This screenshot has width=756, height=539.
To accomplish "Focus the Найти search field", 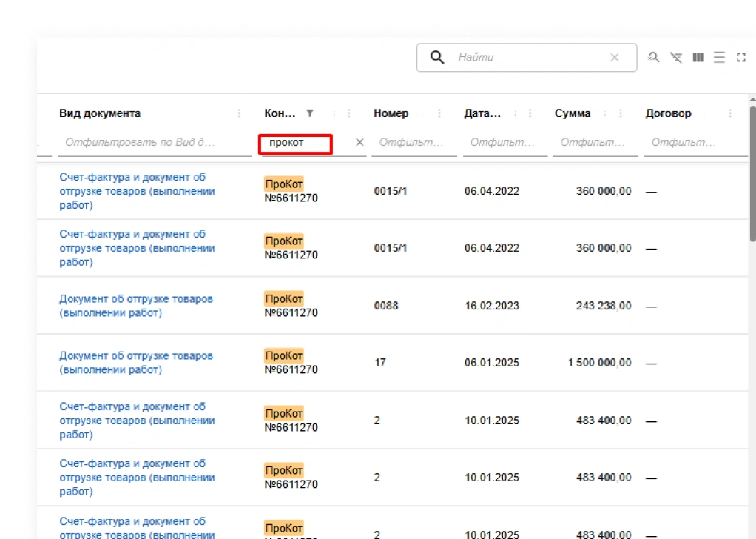I will click(528, 58).
